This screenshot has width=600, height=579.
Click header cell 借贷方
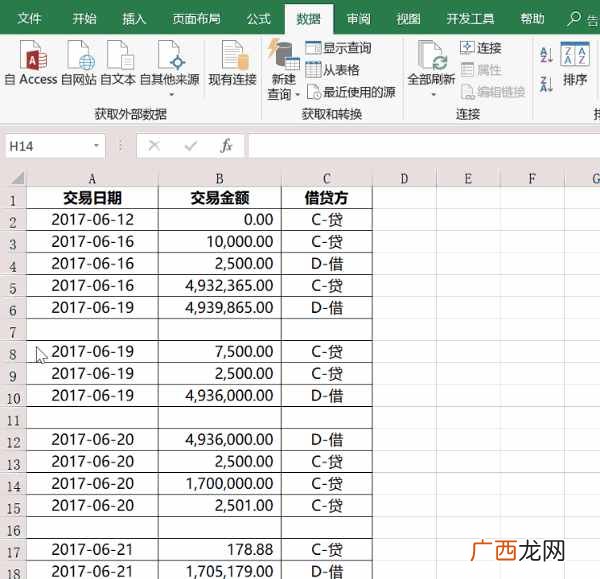tap(327, 198)
